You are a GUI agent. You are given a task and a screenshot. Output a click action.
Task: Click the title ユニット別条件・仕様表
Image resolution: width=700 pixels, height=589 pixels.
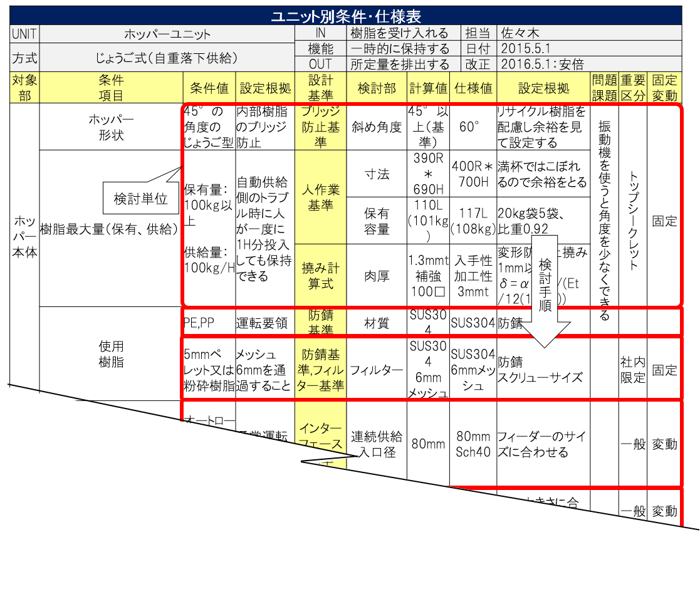pyautogui.click(x=345, y=16)
